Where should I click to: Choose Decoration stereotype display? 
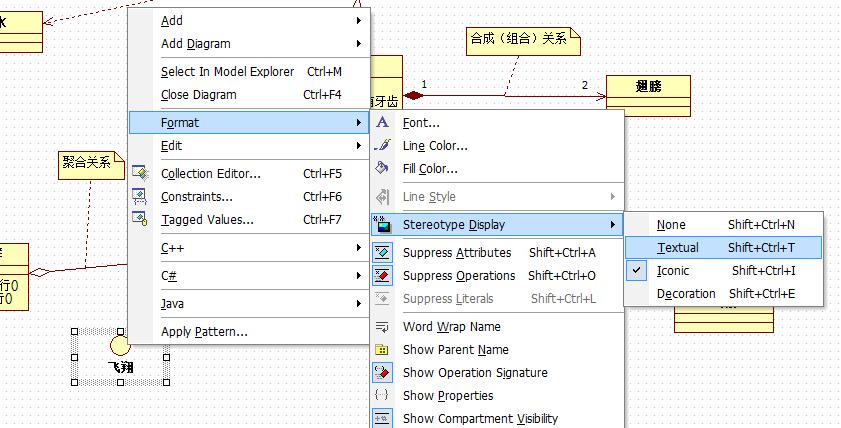pyautogui.click(x=724, y=293)
